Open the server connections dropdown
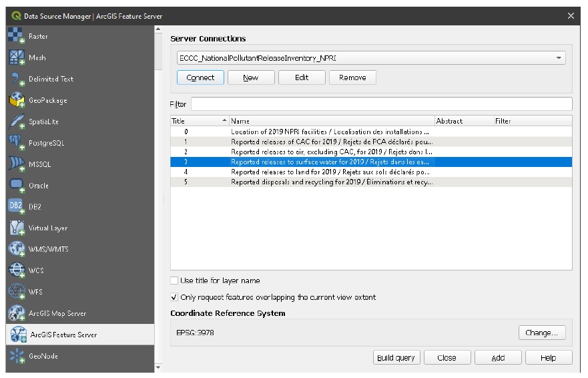The width and height of the screenshot is (588, 378). (x=371, y=58)
